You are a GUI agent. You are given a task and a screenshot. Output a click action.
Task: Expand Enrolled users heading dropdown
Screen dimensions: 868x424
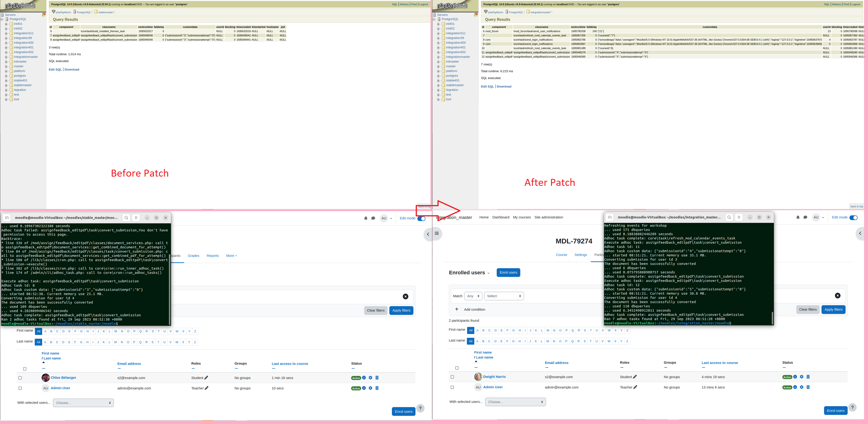click(488, 273)
